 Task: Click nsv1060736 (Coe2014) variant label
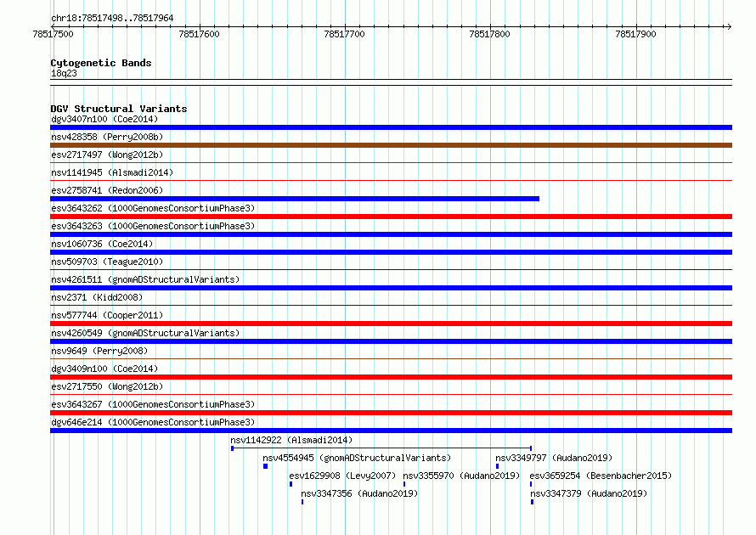[102, 244]
